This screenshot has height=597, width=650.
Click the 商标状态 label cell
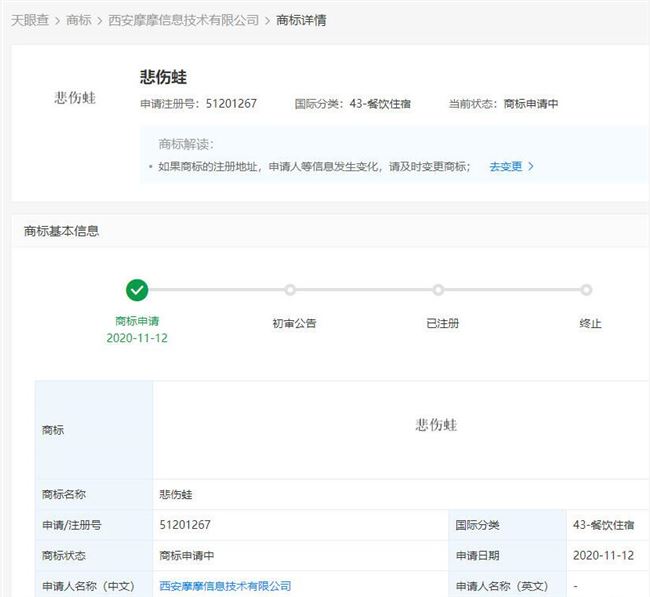click(94, 556)
